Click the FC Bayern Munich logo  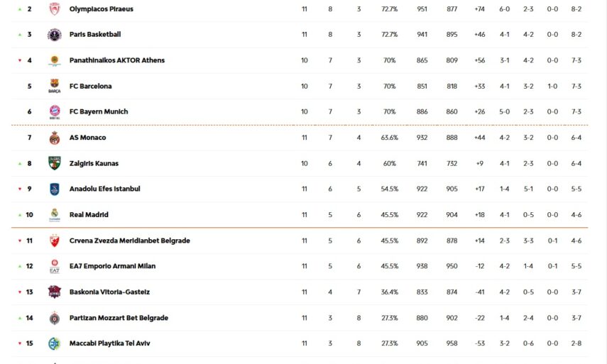click(x=55, y=112)
